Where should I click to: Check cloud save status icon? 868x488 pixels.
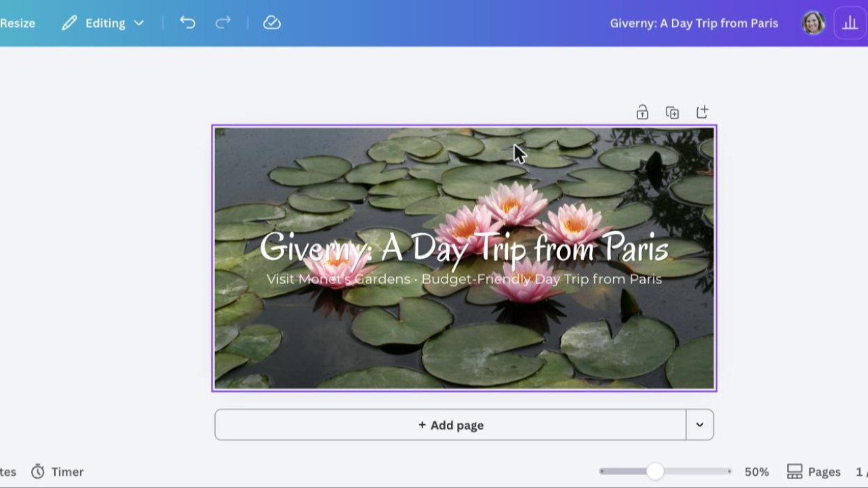point(272,23)
